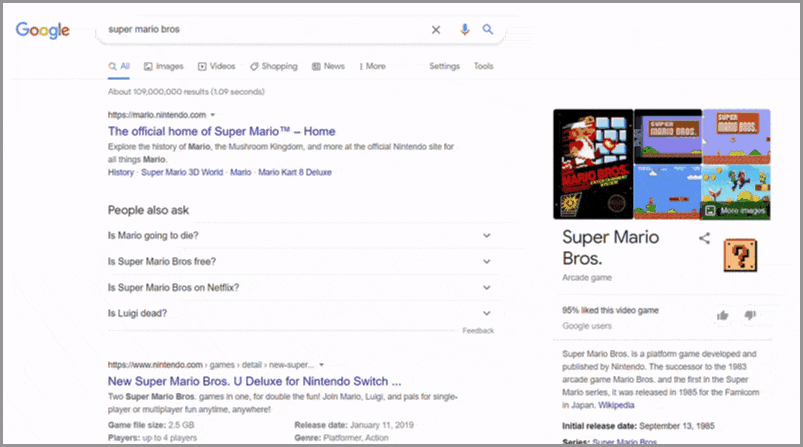803x447 pixels.
Task: Click the More images button
Action: [x=736, y=210]
